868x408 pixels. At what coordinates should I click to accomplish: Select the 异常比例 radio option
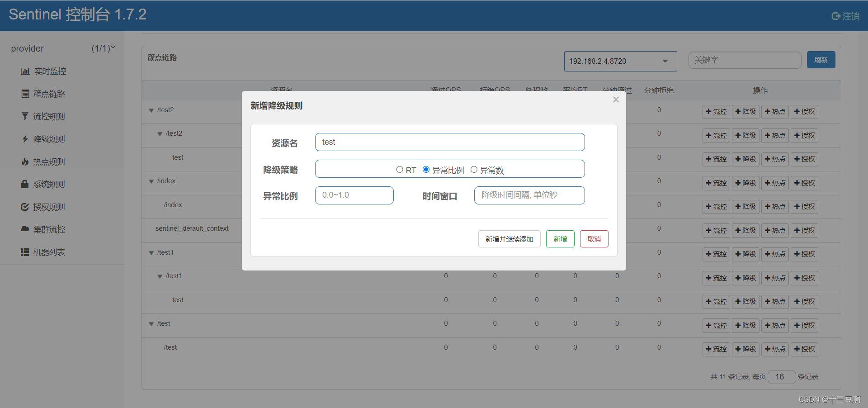tap(426, 170)
